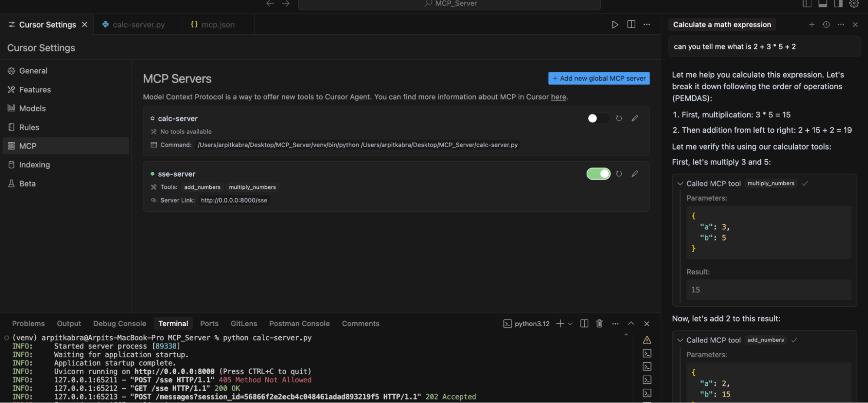Collapse the add_numbers MCP tool call

[680, 340]
